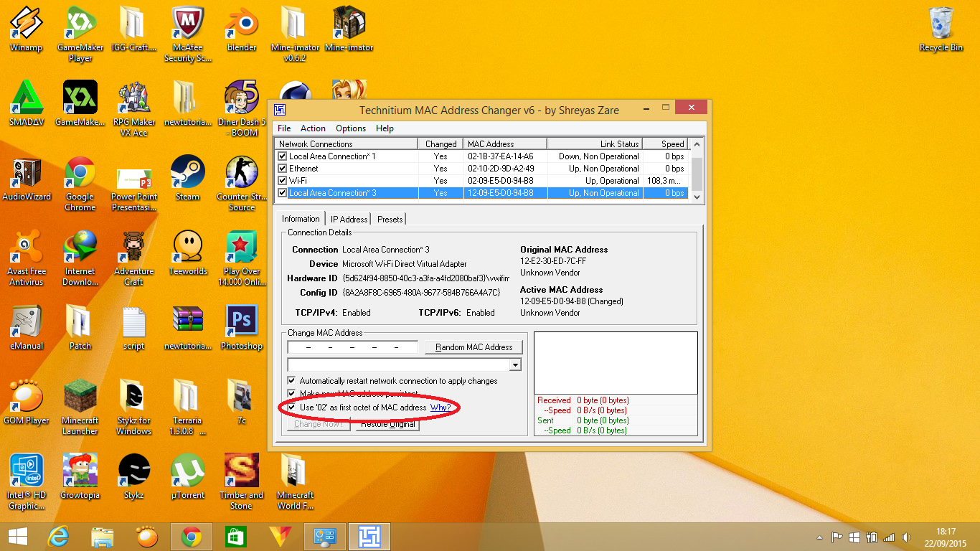
Task: Open the GOM Player desktop shortcut
Action: 26,402
